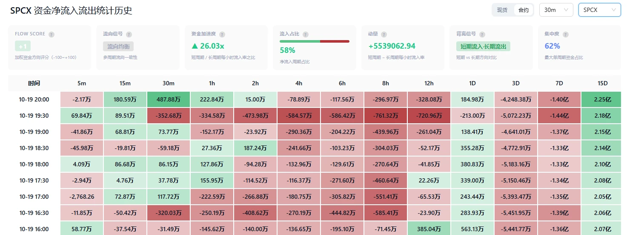This screenshot has height=235, width=644.
Task: Click the 15D column header
Action: point(601,83)
